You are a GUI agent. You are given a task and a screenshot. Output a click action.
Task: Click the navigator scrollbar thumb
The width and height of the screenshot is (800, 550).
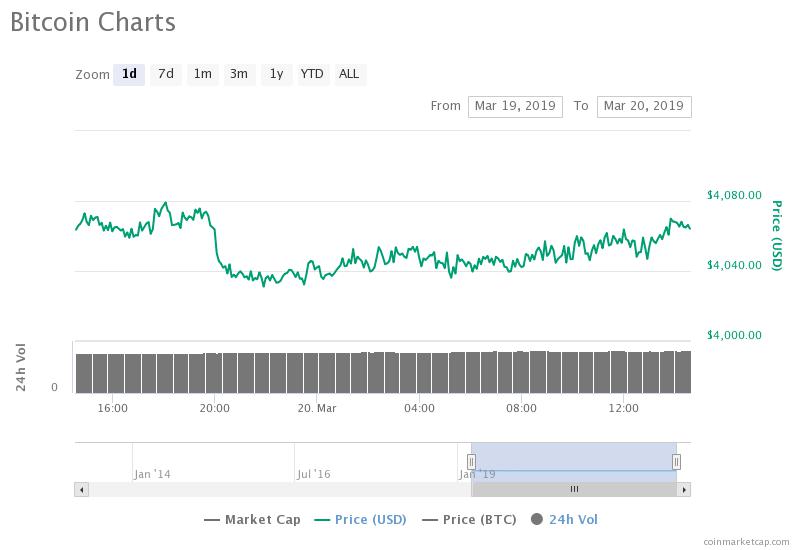(x=574, y=490)
